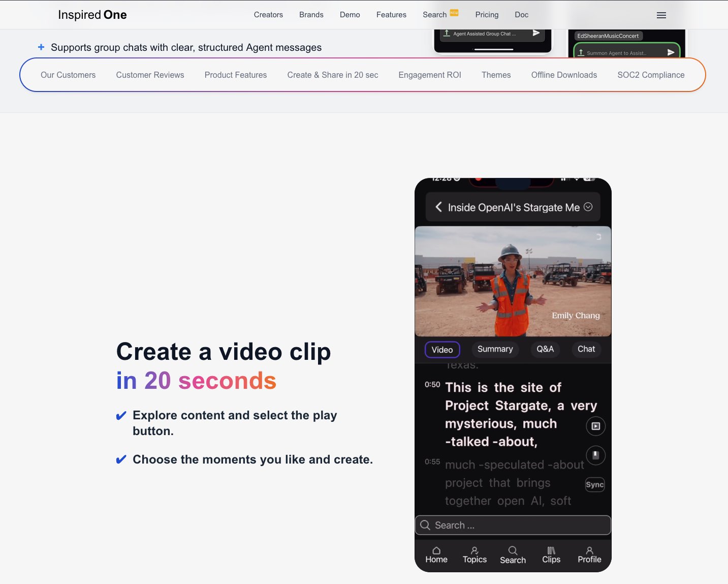Click the Search field above phone navigation

[513, 525]
